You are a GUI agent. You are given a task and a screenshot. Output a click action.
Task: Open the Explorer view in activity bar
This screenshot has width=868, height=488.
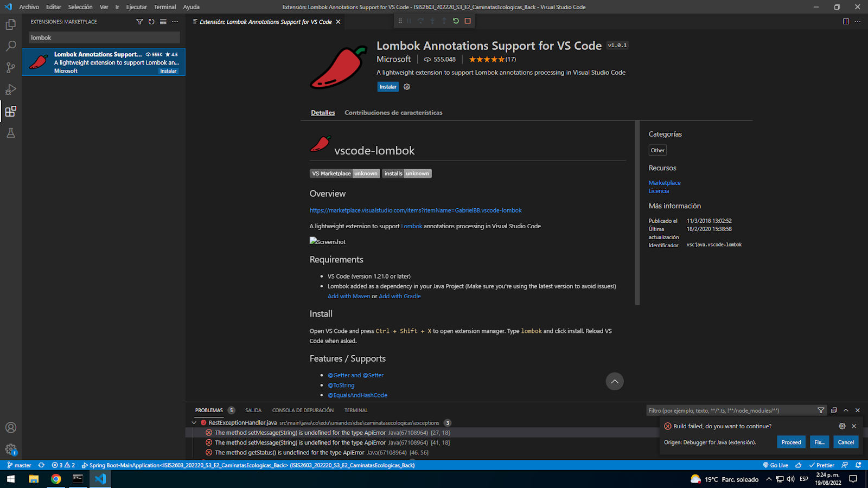11,24
